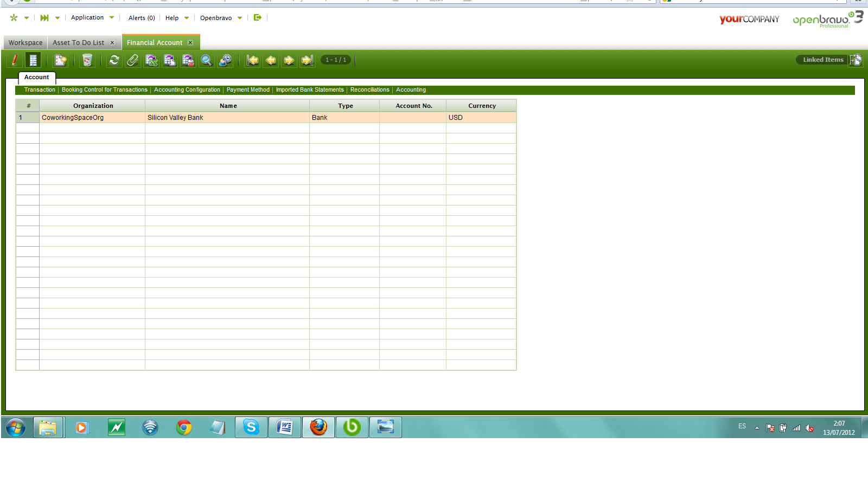The height and width of the screenshot is (488, 868).
Task: Open the Reconciliations tab
Action: (370, 90)
